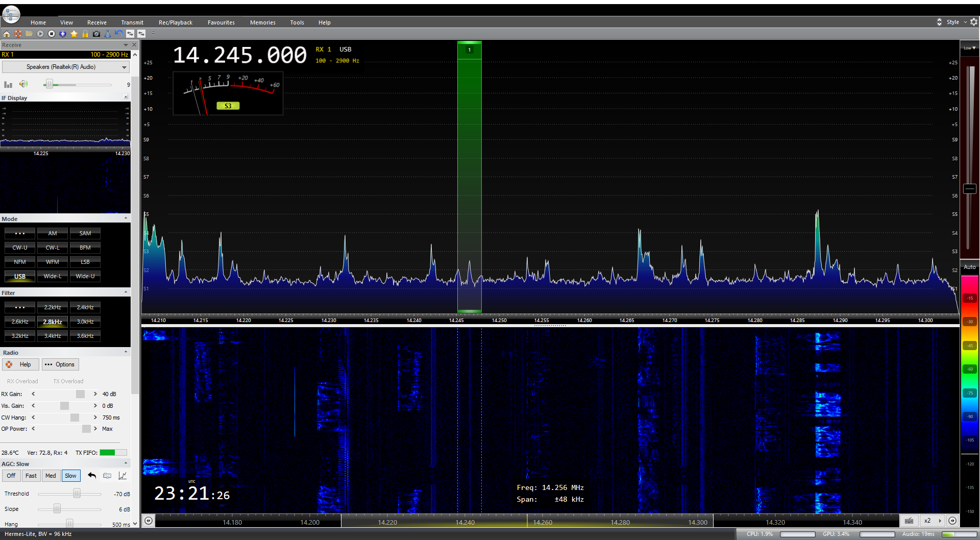Click the Auto button beside the waterfall scale

coord(969,267)
